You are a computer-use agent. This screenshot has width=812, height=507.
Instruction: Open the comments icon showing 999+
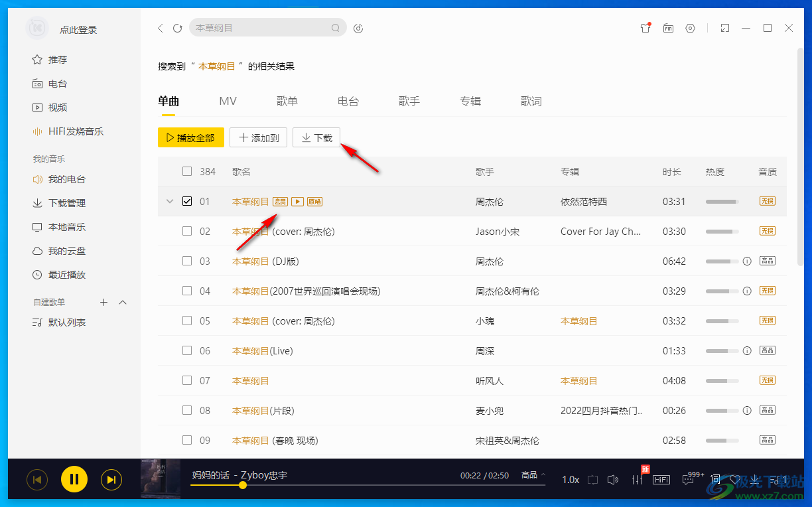click(689, 480)
